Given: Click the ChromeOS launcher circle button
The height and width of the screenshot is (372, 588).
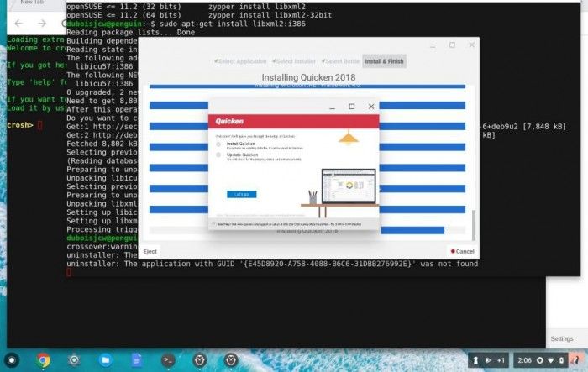Looking at the screenshot, I should (13, 359).
